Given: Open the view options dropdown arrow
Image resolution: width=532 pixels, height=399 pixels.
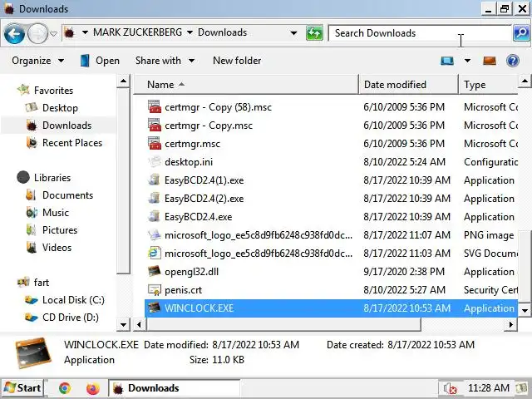Looking at the screenshot, I should [467, 61].
